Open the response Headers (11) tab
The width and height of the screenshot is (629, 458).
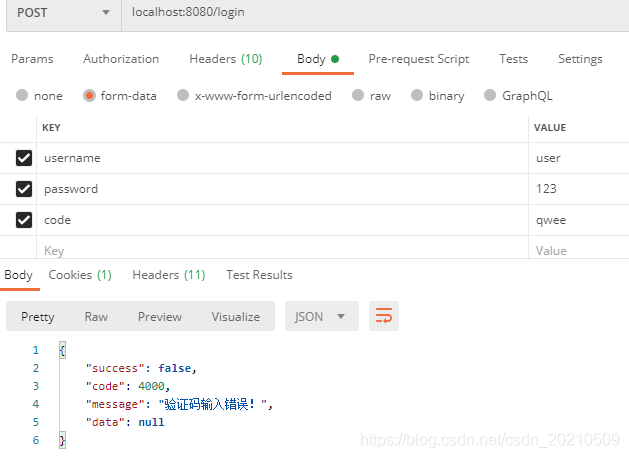pos(169,275)
